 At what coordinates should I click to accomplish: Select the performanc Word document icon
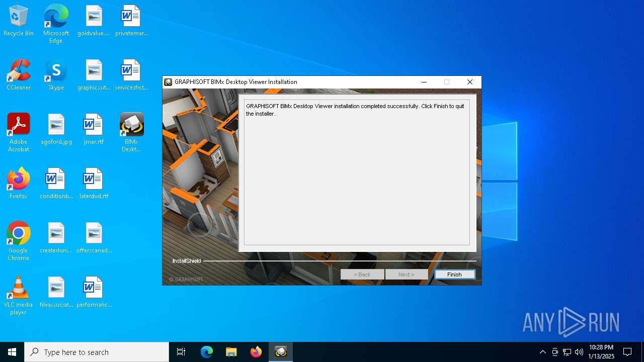94,292
